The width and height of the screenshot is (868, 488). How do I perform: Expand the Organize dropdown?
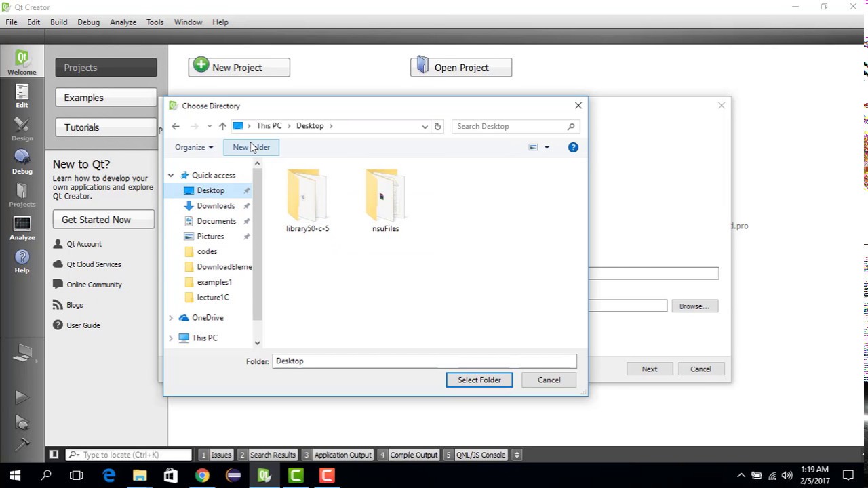(194, 147)
